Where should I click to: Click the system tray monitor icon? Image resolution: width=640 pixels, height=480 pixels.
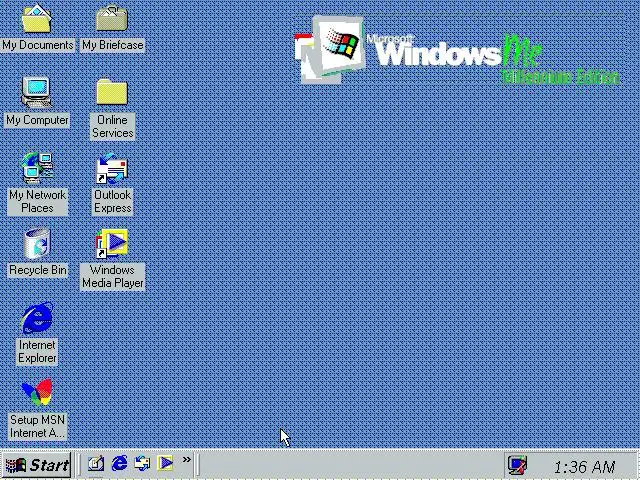pos(517,465)
